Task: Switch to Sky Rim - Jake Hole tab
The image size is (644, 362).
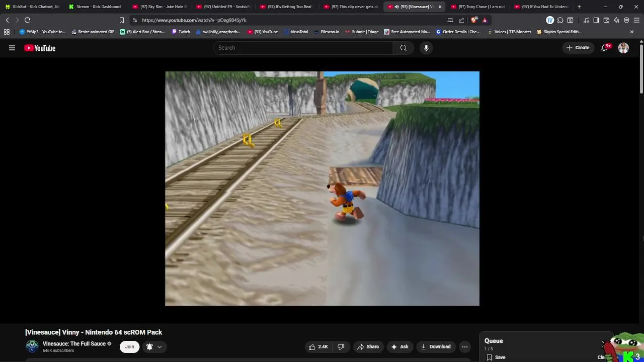Action: pos(160,7)
